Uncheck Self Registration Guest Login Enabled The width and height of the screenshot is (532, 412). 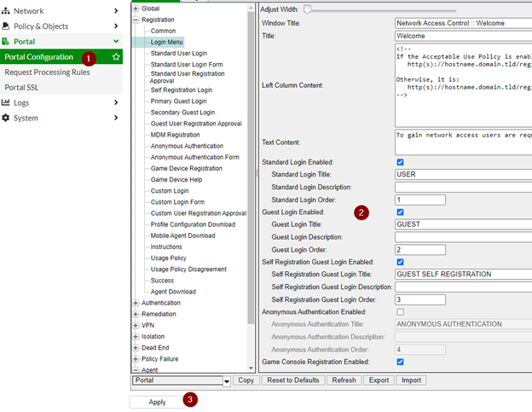[401, 262]
